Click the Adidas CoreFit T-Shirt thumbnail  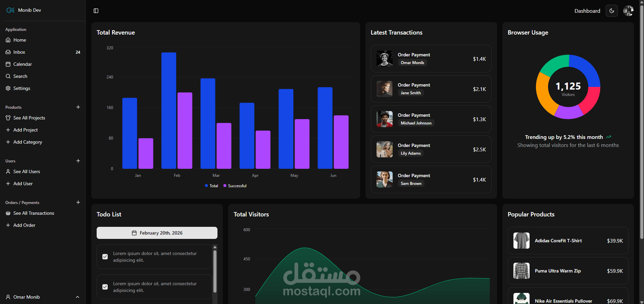coord(521,241)
